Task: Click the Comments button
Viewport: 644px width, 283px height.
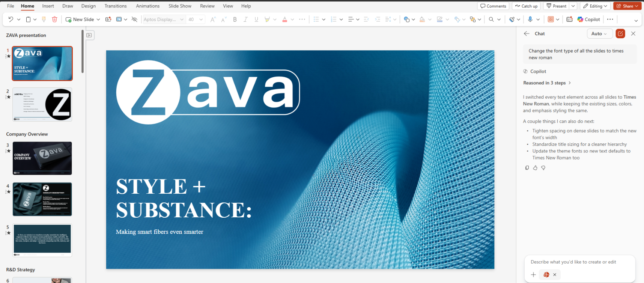Action: pyautogui.click(x=493, y=6)
